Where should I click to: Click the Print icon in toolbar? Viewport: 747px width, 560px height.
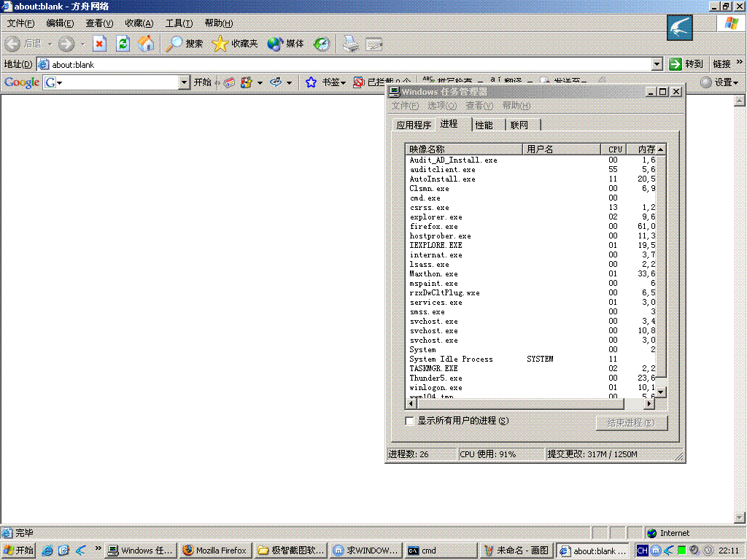pyautogui.click(x=351, y=44)
